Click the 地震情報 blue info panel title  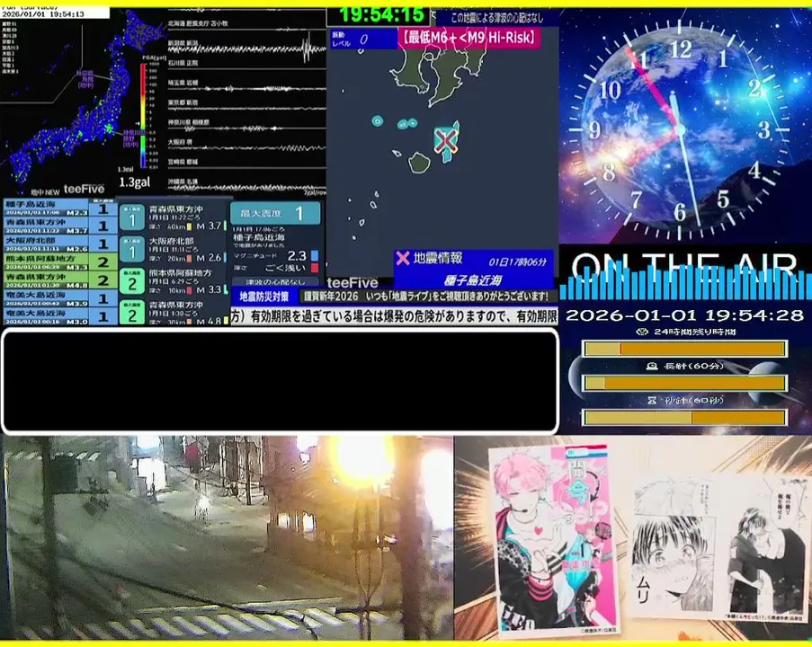[x=438, y=258]
